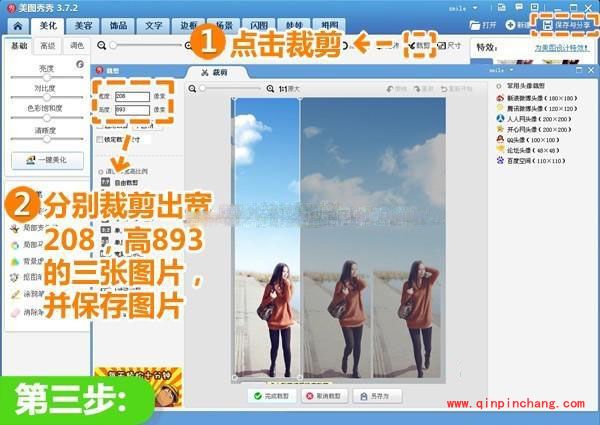Switch to the 美化 tab
Viewport: 600px width, 425px height.
point(48,26)
